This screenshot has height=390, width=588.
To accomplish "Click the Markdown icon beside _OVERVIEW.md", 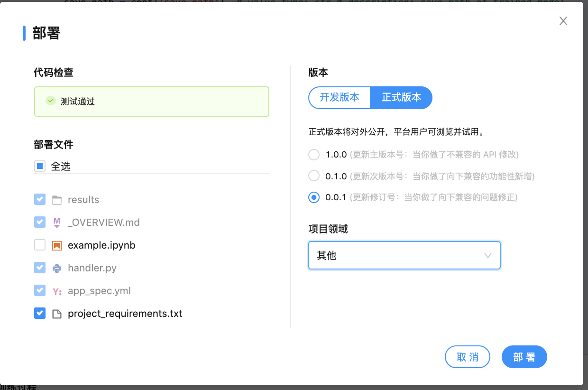I will point(57,223).
